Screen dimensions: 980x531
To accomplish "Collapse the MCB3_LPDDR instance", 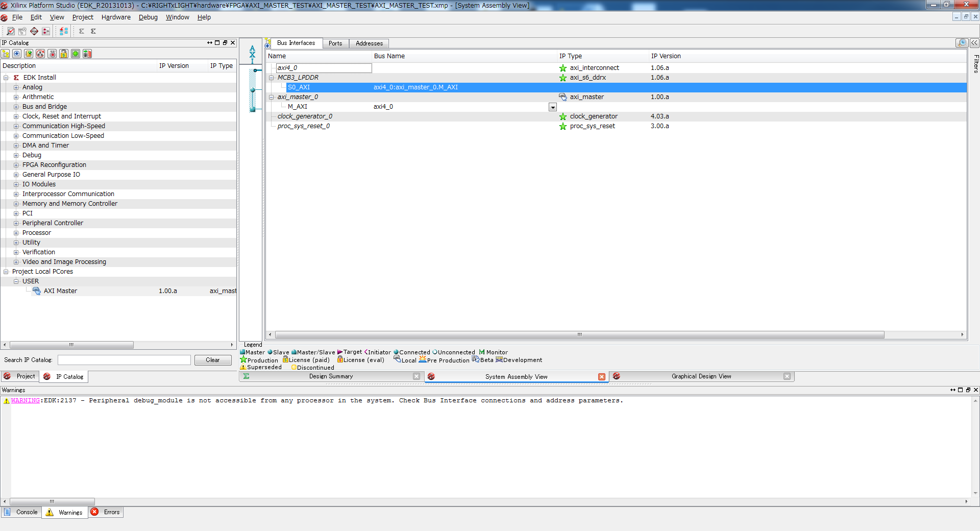I will 272,78.
